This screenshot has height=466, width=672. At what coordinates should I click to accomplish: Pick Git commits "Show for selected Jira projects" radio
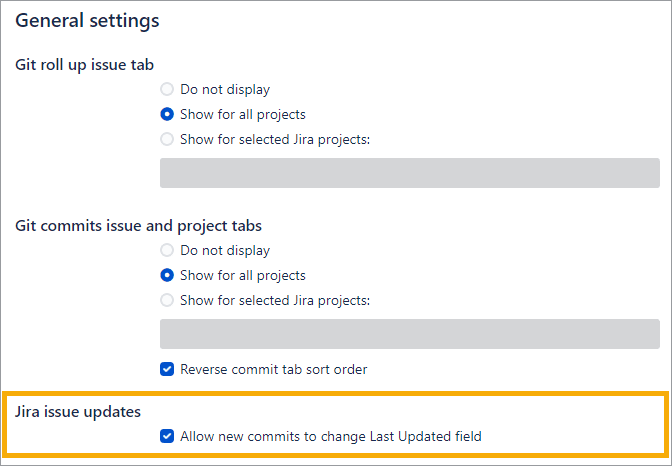[167, 301]
